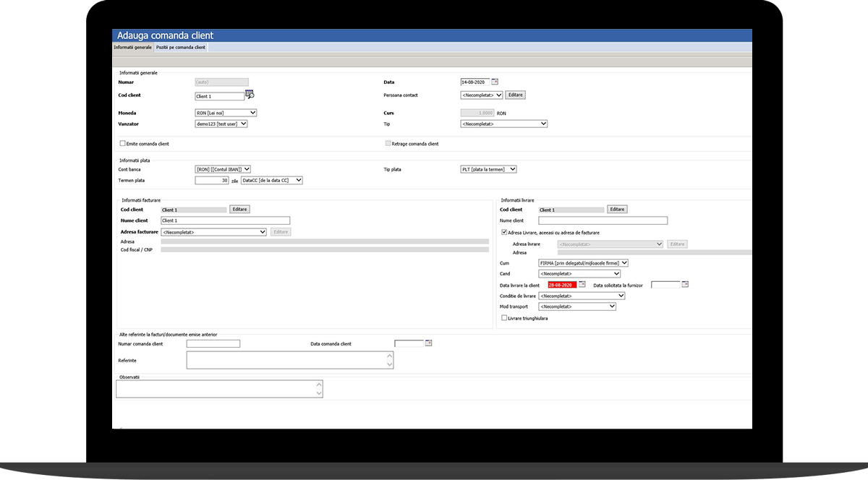
Task: Switch to Pozitii pe comanda client tab
Action: [181, 48]
